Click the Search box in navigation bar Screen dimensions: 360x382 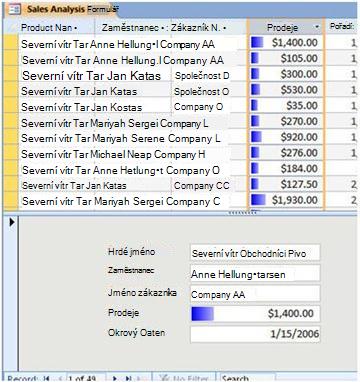(x=248, y=378)
